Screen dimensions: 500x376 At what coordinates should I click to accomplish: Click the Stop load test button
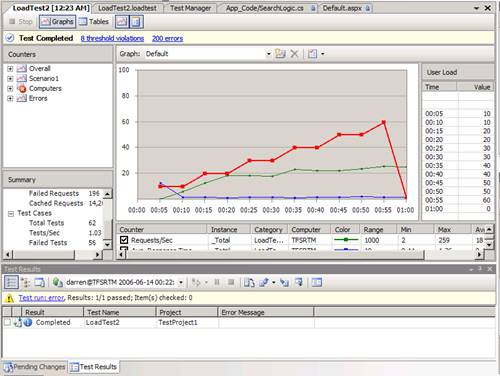[21, 22]
